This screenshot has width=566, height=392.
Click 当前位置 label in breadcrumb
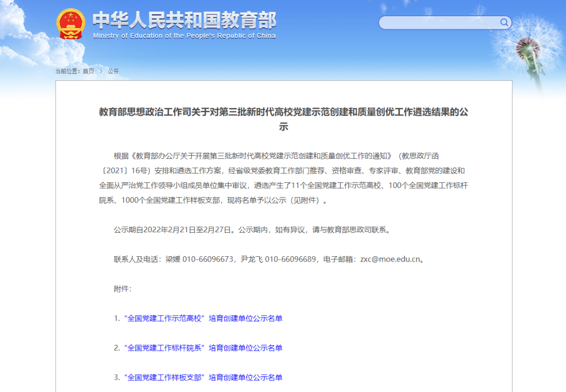click(x=67, y=71)
